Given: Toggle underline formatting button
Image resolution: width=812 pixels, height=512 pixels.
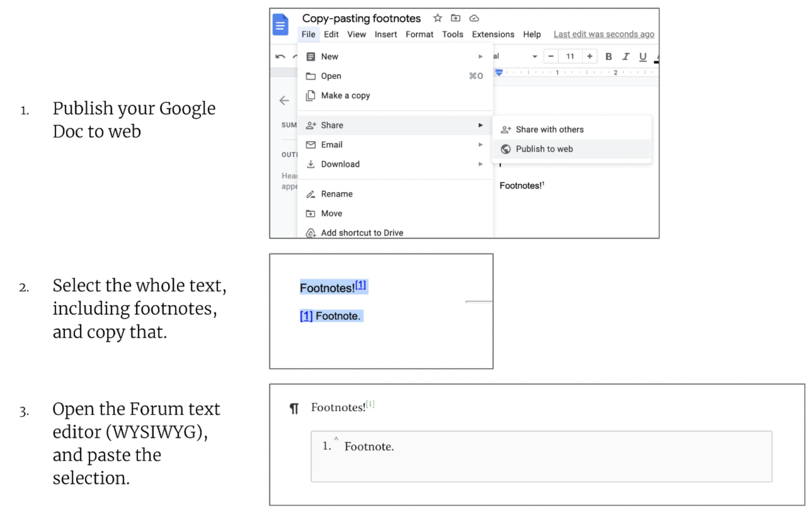Looking at the screenshot, I should pyautogui.click(x=643, y=56).
